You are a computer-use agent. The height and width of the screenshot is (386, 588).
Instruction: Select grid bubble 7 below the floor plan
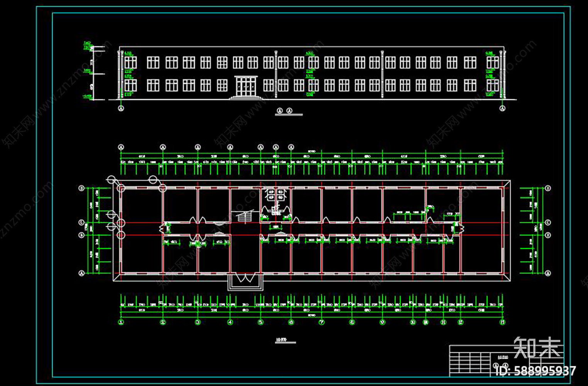tap(322, 322)
